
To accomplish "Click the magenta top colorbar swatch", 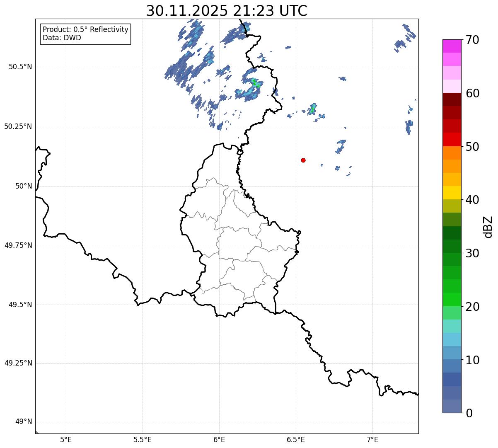I will pos(452,46).
